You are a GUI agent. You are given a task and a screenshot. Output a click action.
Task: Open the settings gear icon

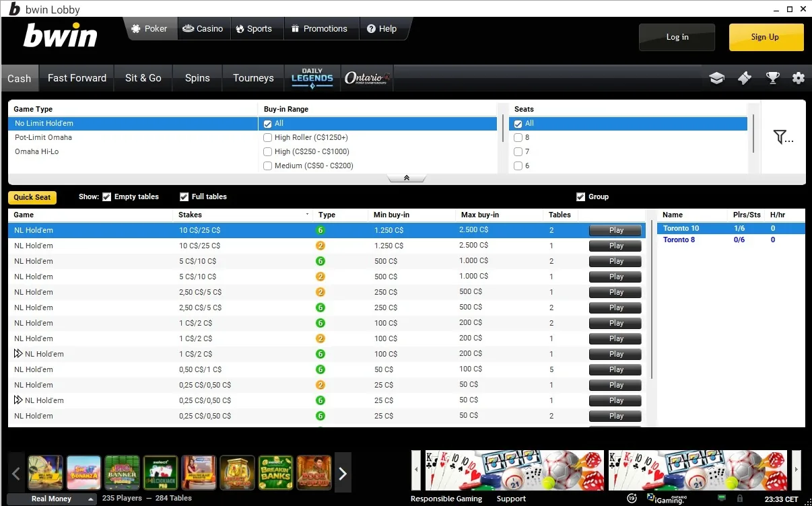click(x=799, y=78)
